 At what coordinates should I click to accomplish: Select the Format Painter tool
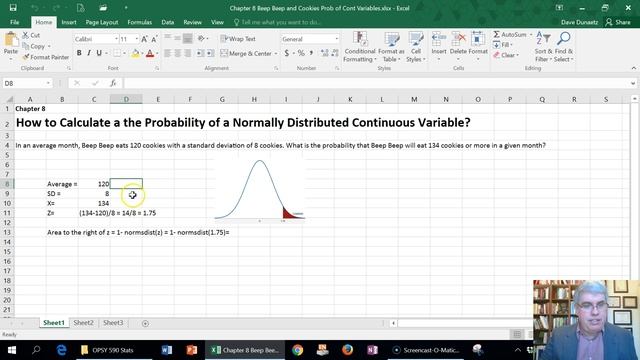(46, 57)
